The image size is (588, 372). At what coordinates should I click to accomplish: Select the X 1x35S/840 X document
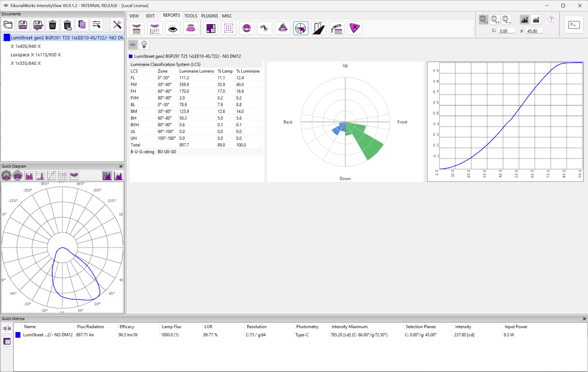26,63
